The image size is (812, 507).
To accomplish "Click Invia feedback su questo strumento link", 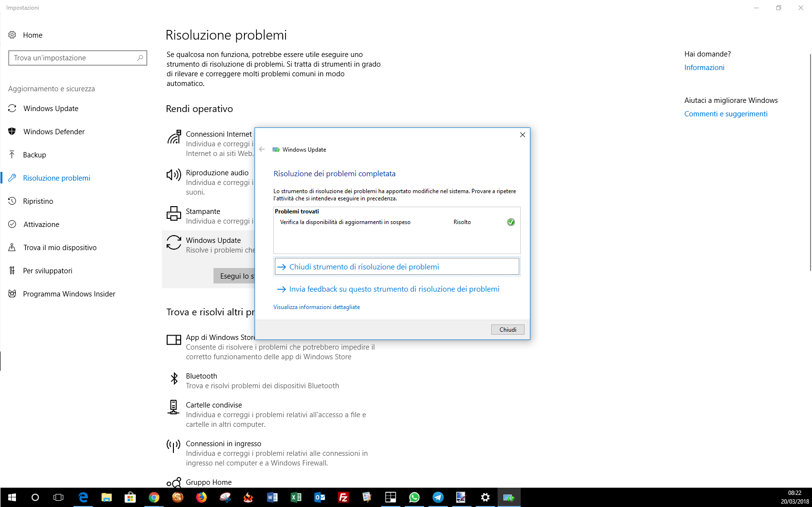I will tap(394, 289).
